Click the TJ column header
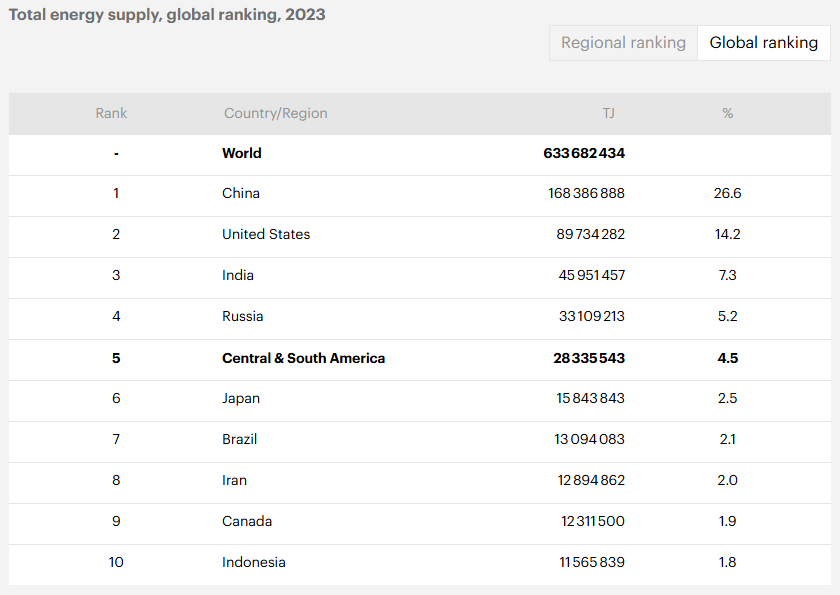 coord(608,113)
